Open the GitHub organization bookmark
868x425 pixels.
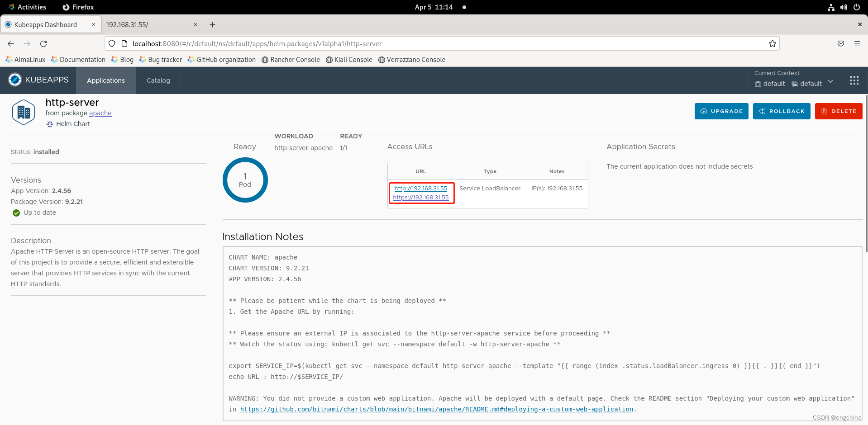(x=222, y=60)
